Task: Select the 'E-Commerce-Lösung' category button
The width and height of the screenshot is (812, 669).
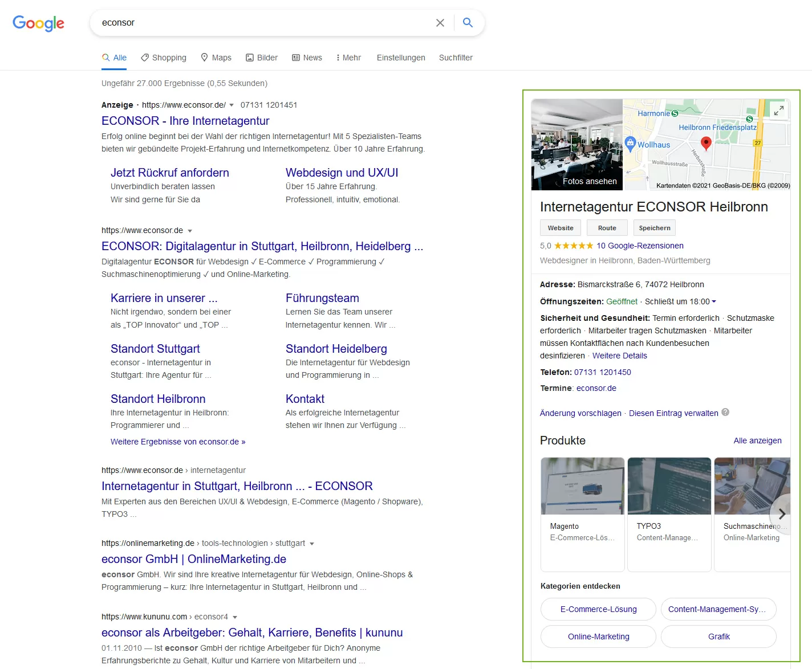Action: pos(598,609)
